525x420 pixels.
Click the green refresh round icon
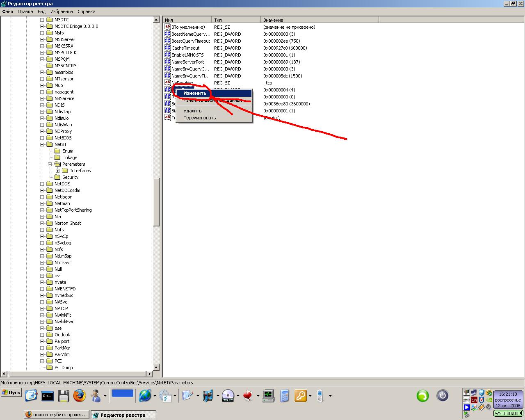(x=422, y=396)
